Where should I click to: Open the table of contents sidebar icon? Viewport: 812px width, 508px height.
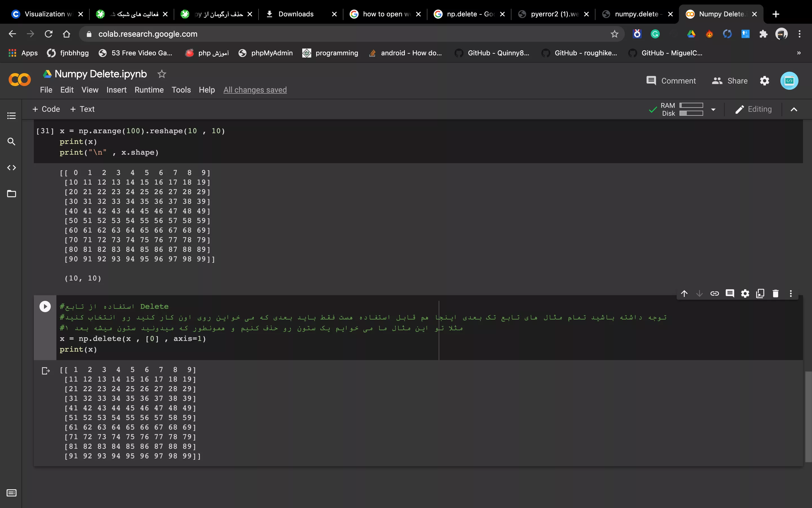(x=11, y=116)
